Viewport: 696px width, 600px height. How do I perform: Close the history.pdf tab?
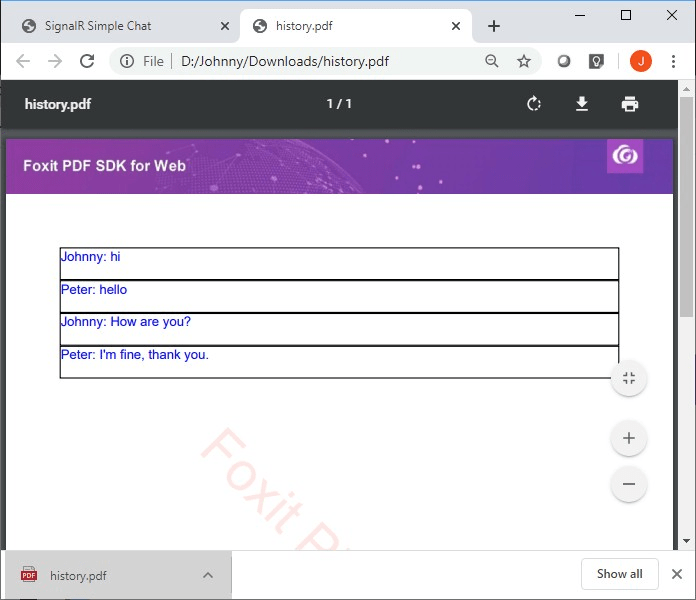(x=456, y=26)
